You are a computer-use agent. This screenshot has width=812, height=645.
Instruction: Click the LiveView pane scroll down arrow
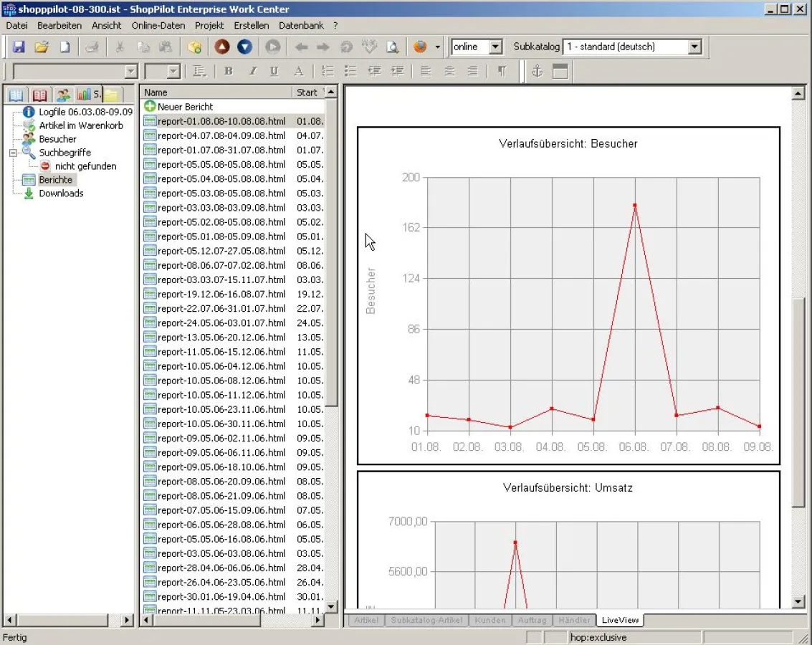(x=798, y=601)
